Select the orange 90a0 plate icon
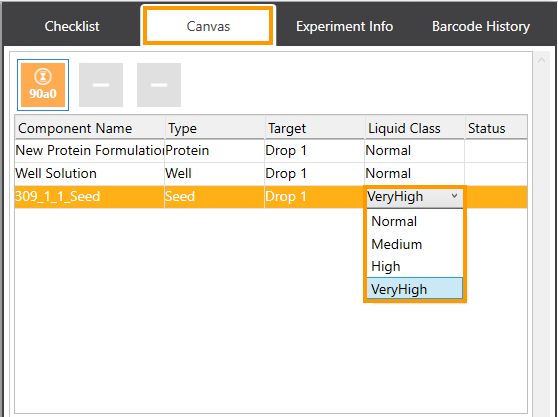Screen dimensions: 558x417 (x=43, y=85)
